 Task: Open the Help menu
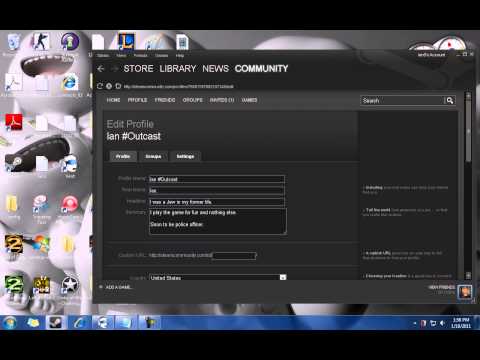[180, 55]
